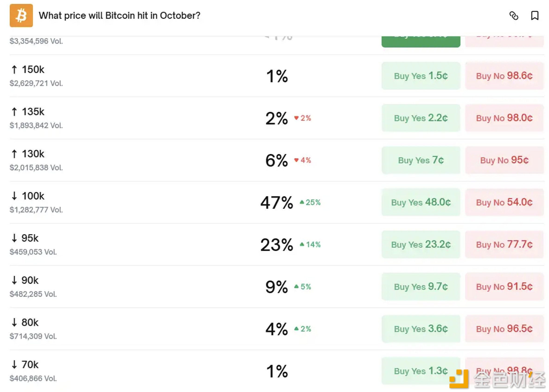Click Buy Yes 3.6¢ for 80k
The height and width of the screenshot is (392, 549).
pyautogui.click(x=421, y=329)
